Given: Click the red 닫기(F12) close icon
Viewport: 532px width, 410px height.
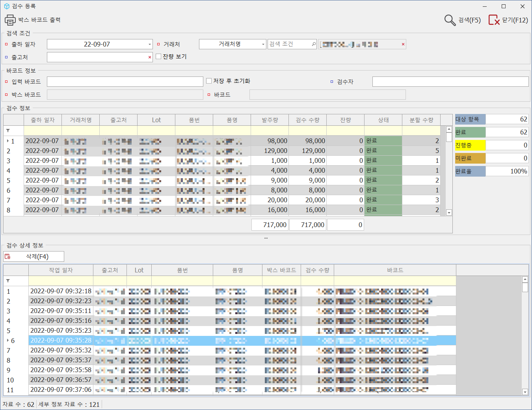Looking at the screenshot, I should (494, 20).
